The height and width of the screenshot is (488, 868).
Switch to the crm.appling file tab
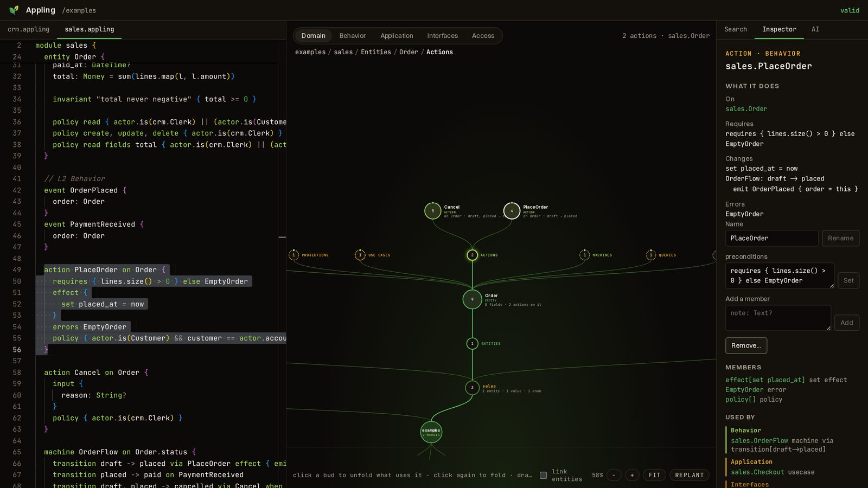tap(28, 29)
